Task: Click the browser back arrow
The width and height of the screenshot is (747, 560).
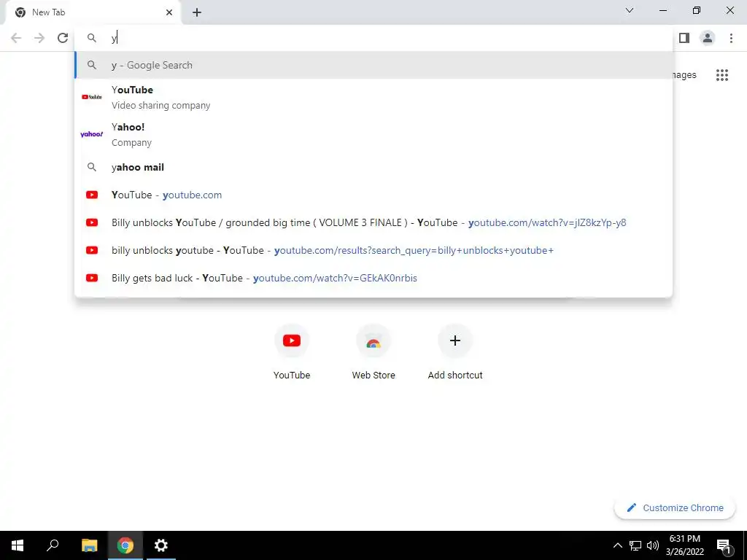Action: pyautogui.click(x=16, y=38)
